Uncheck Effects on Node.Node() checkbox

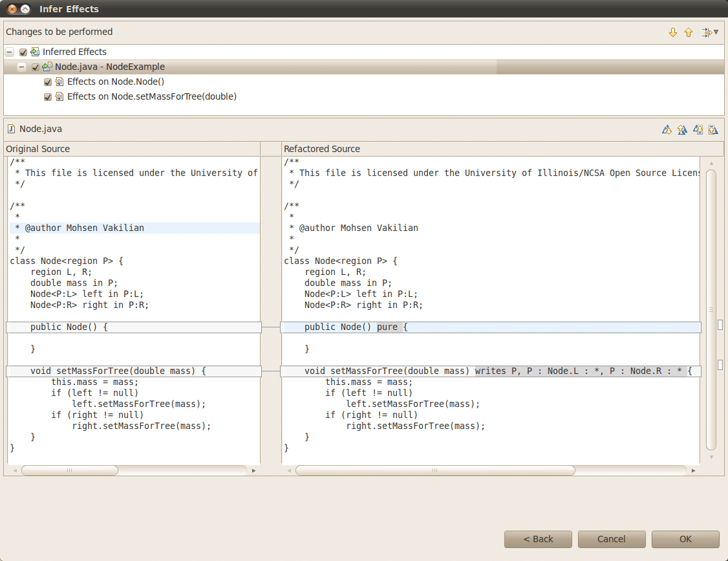tap(48, 82)
